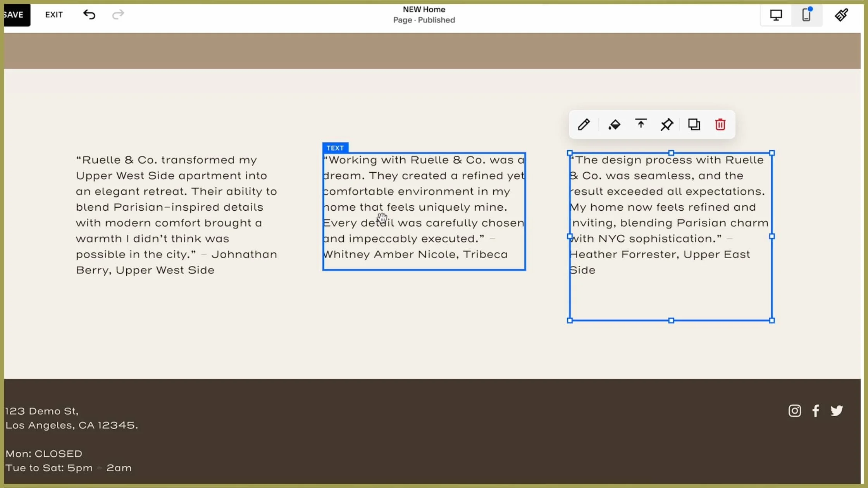This screenshot has width=868, height=488.
Task: Click the redo arrow icon
Action: (x=118, y=15)
